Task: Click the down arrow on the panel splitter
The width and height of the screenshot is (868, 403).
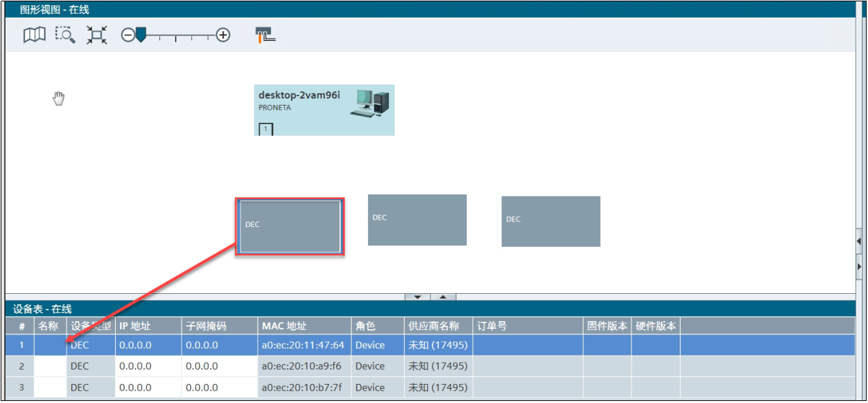Action: (x=418, y=297)
